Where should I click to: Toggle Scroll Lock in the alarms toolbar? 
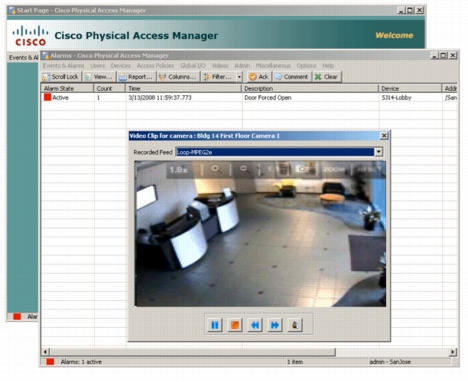[x=61, y=77]
